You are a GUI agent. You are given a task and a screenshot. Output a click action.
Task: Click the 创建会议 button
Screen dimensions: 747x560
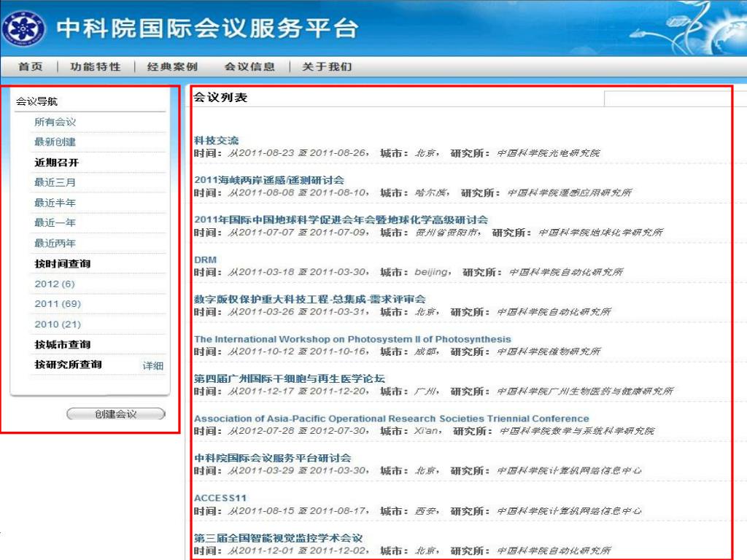[x=116, y=414]
